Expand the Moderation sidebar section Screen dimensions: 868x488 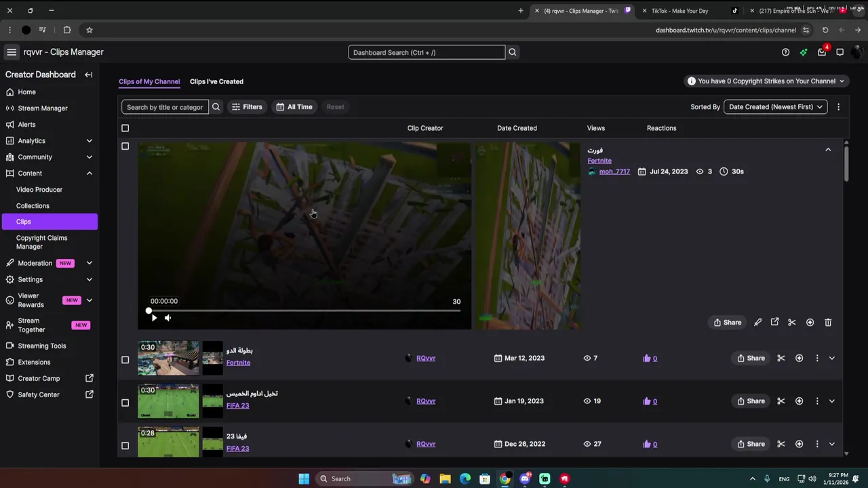(89, 263)
